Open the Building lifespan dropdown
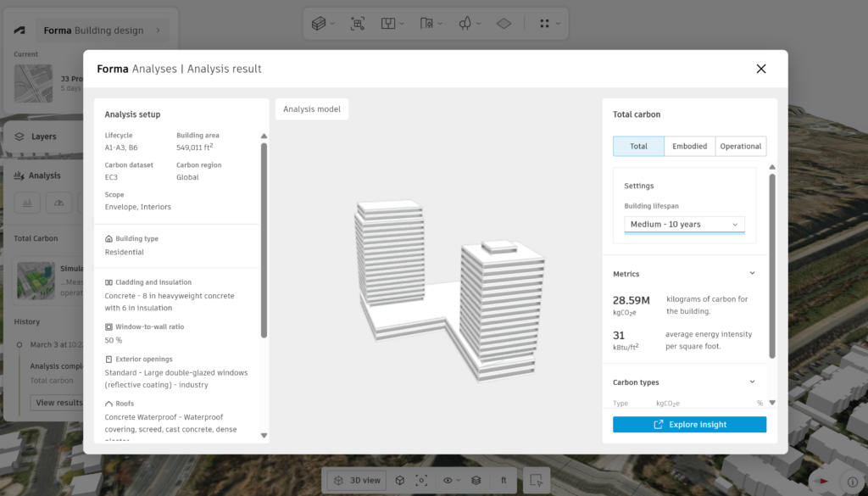The image size is (868, 496). 684,225
